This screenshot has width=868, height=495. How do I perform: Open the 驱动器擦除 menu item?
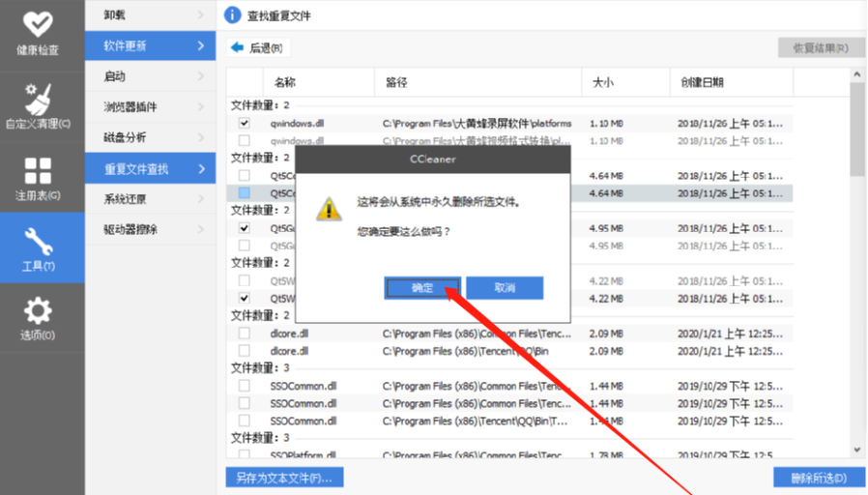click(130, 230)
